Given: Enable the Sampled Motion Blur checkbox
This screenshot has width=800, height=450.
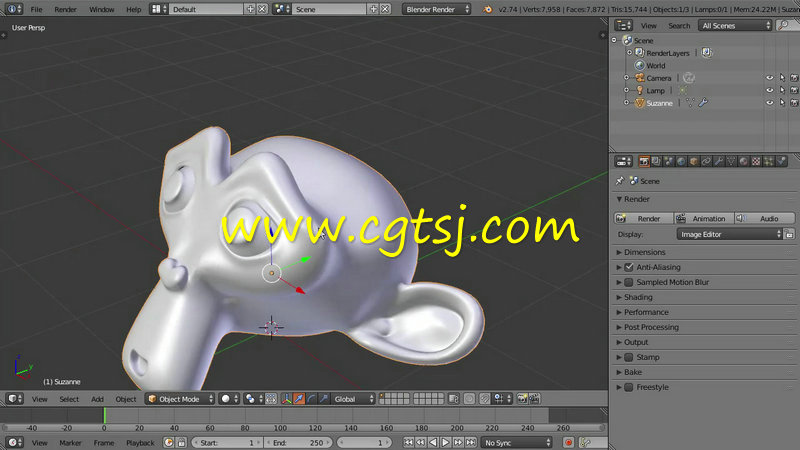Looking at the screenshot, I should coord(629,282).
